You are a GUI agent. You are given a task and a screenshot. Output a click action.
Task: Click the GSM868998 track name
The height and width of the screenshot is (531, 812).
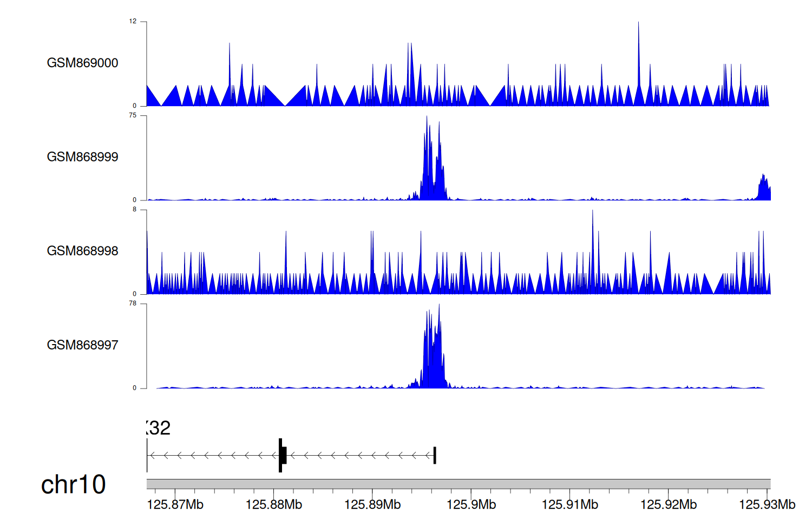tap(82, 251)
